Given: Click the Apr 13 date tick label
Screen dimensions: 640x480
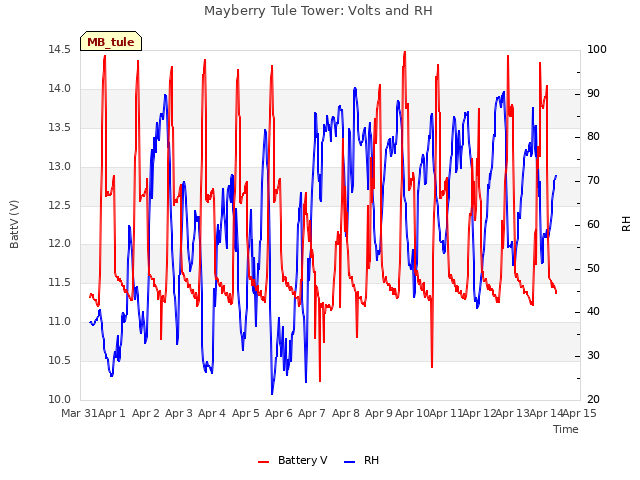Looking at the screenshot, I should pyautogui.click(x=513, y=413).
